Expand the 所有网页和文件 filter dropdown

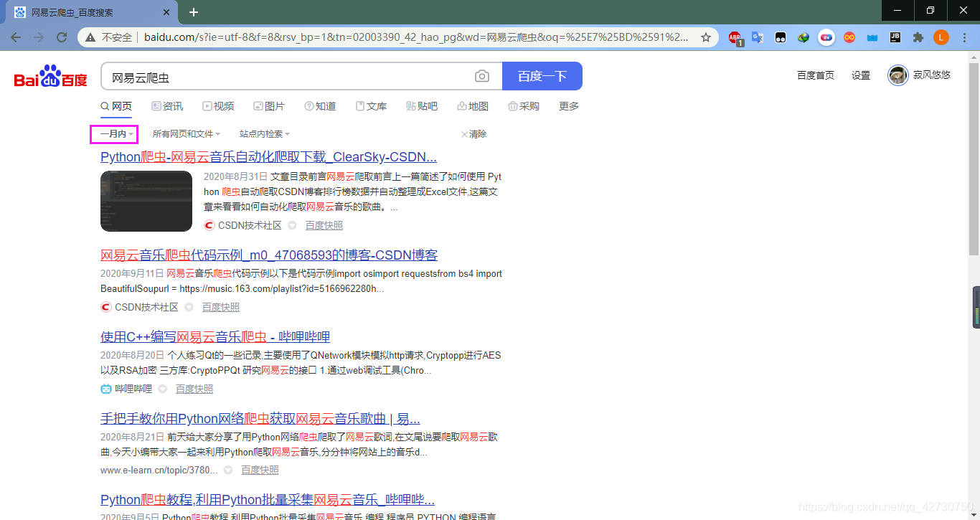(187, 134)
